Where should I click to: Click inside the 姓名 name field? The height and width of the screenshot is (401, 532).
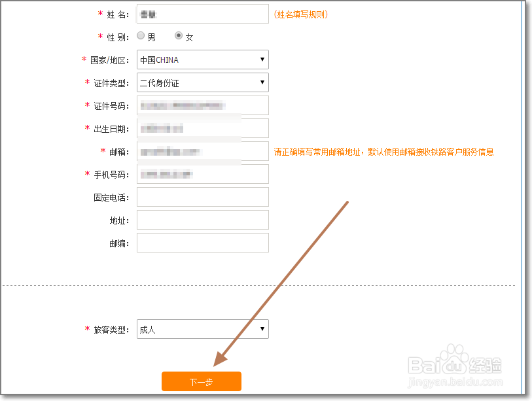click(202, 14)
